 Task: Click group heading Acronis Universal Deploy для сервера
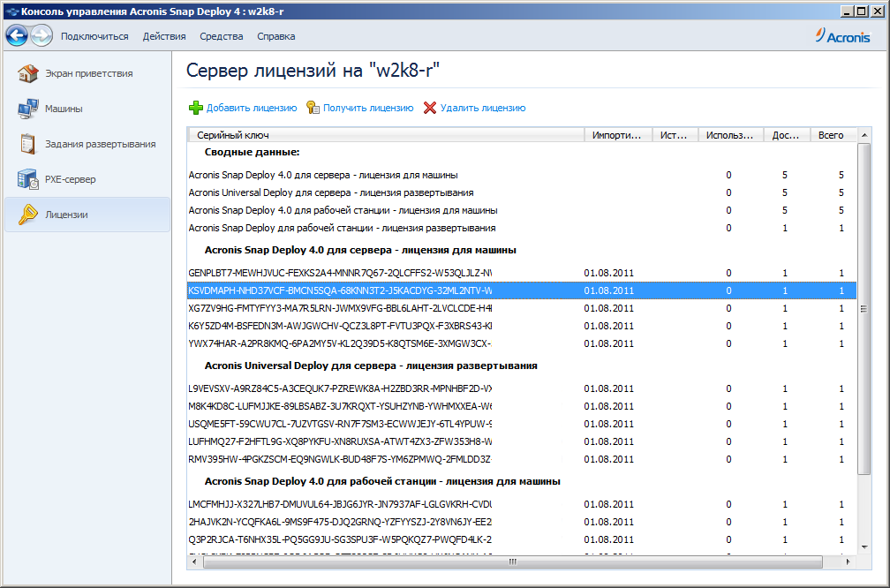tap(371, 366)
